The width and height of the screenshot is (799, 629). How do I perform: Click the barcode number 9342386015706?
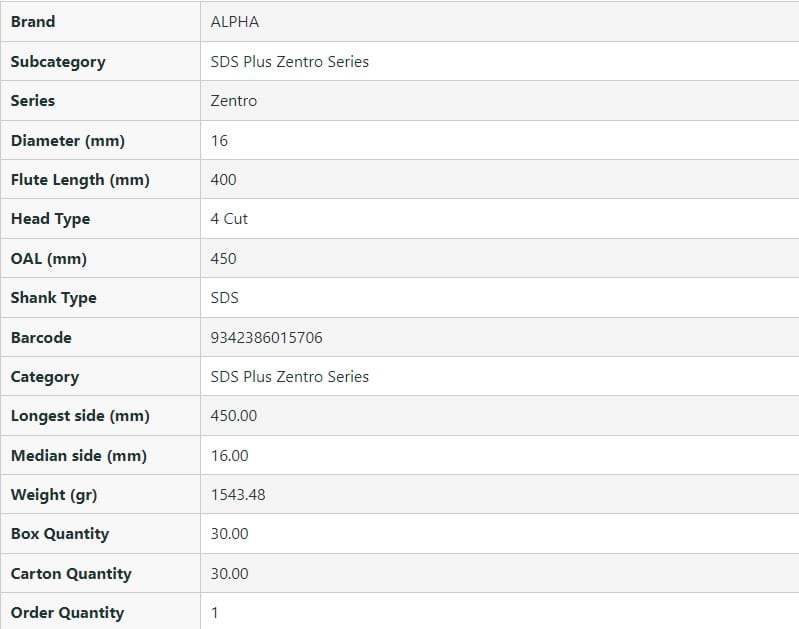[267, 338]
